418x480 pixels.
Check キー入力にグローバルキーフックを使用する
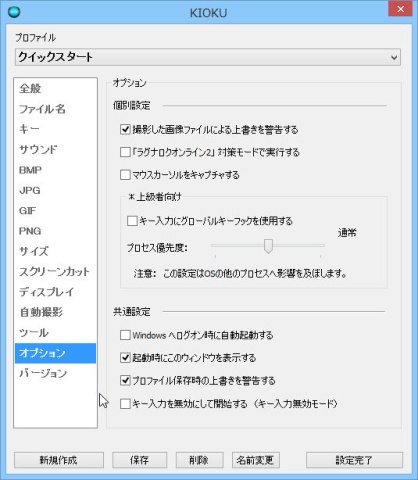(x=132, y=221)
